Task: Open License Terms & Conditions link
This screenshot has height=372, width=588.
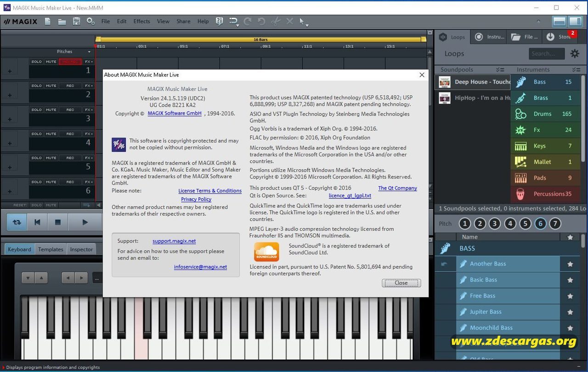Action: 210,191
